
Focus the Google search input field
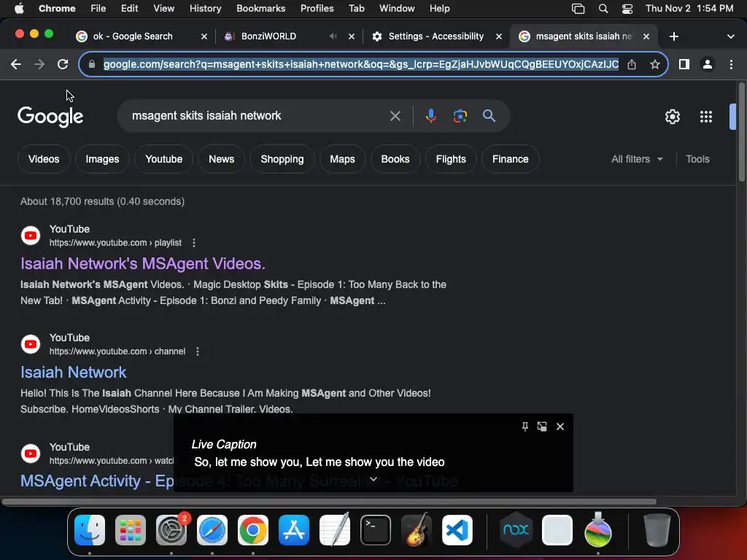258,116
